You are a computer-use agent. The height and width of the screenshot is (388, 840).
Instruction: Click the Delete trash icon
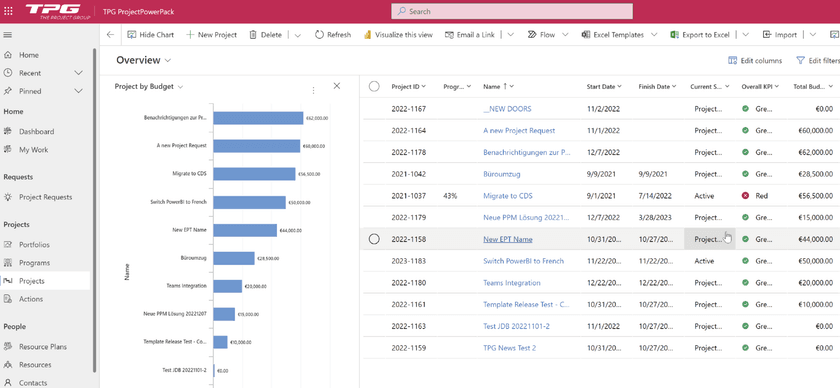click(x=253, y=35)
